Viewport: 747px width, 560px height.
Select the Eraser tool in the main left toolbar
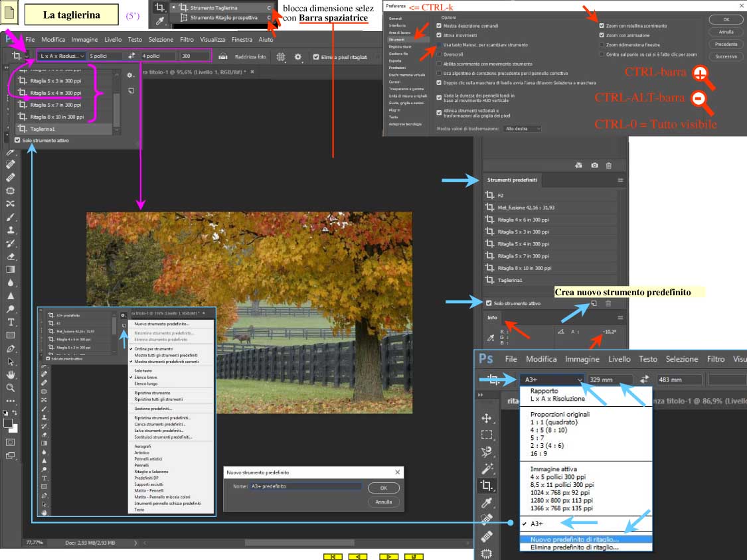coord(11,257)
